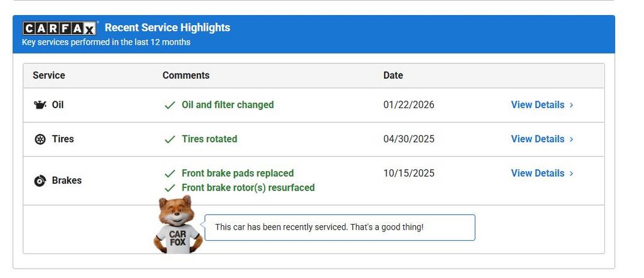Open View Details for Brakes service
This screenshot has width=644, height=278.
pyautogui.click(x=541, y=174)
